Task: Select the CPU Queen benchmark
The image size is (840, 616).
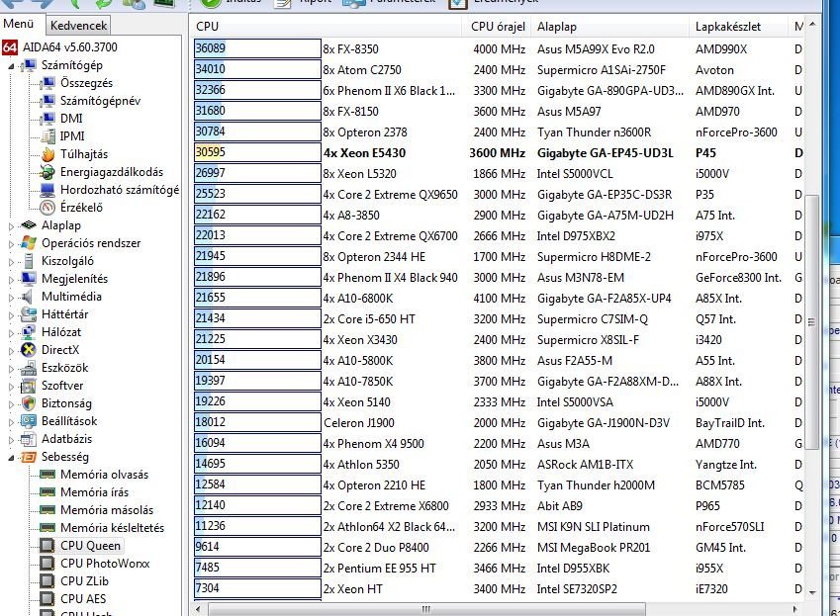Action: click(x=90, y=546)
